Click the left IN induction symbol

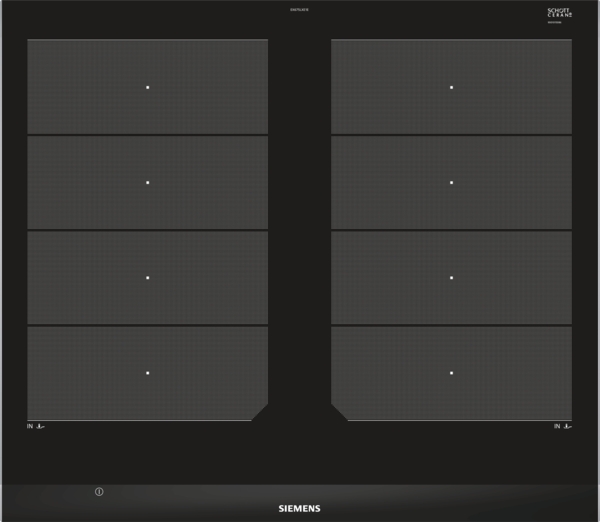coord(36,426)
